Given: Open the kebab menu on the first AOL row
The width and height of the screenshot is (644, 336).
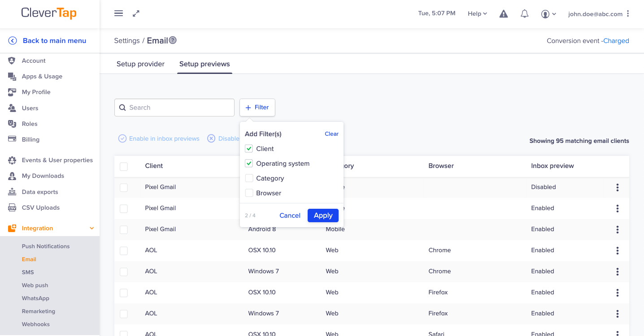Looking at the screenshot, I should [x=618, y=250].
